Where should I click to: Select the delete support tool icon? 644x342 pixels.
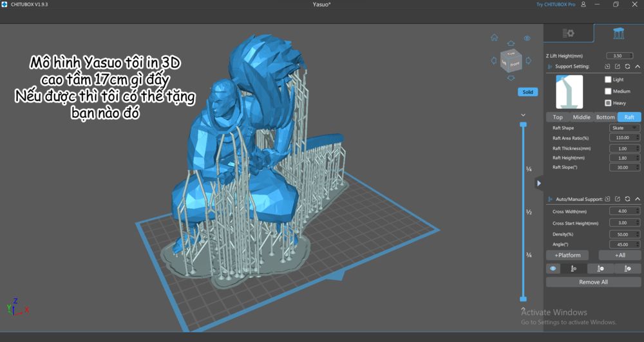coord(600,269)
